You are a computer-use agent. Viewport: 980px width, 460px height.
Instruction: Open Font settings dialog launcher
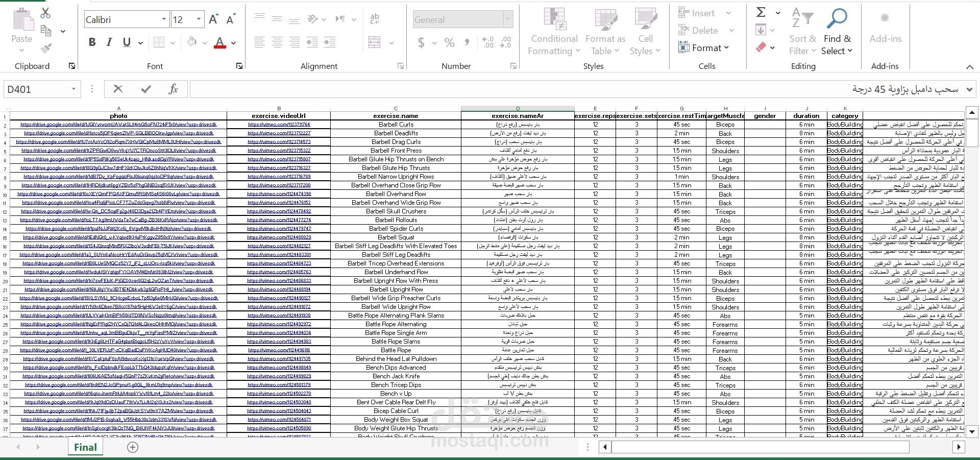(x=239, y=66)
